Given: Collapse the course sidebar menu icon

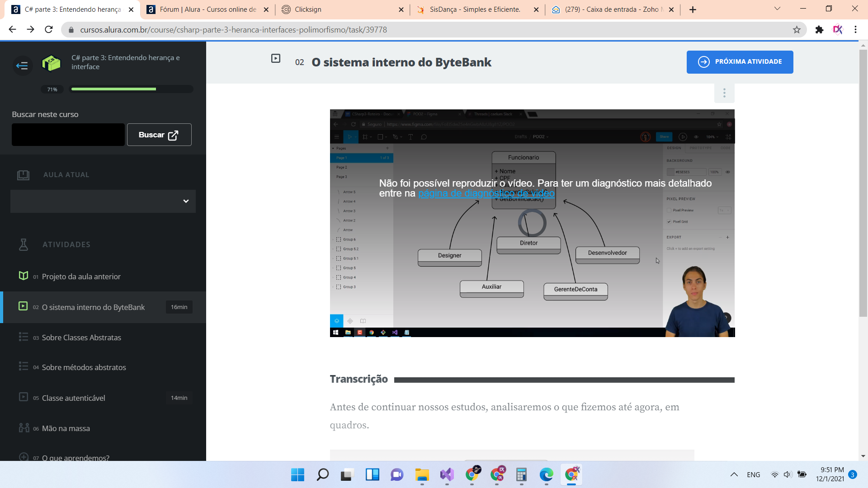Looking at the screenshot, I should coord(22,66).
